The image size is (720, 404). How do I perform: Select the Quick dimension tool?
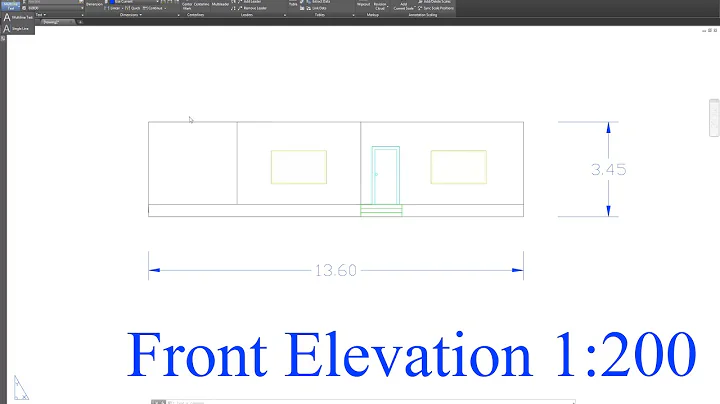coord(133,8)
